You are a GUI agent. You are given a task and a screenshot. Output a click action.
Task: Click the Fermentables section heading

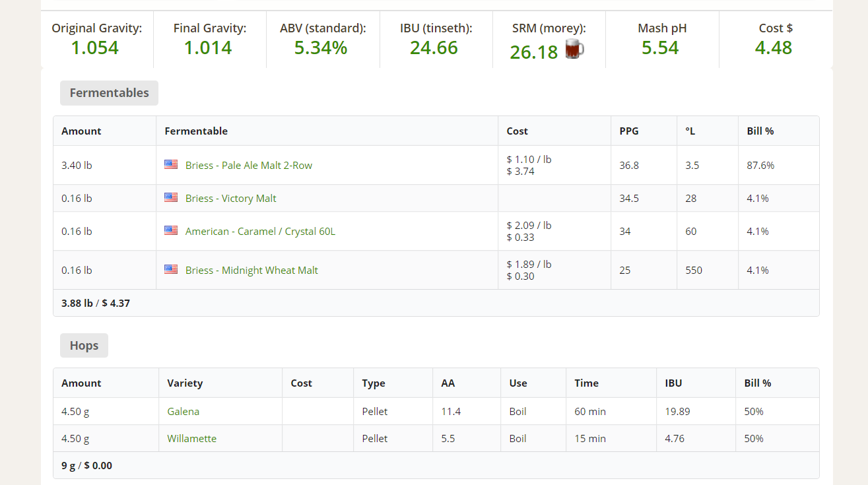pyautogui.click(x=109, y=93)
